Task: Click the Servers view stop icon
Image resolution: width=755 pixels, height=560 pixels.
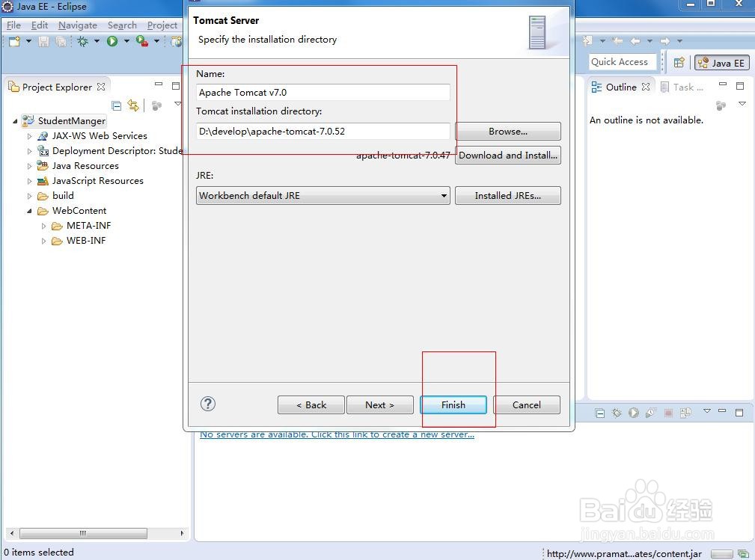Action: pos(668,413)
